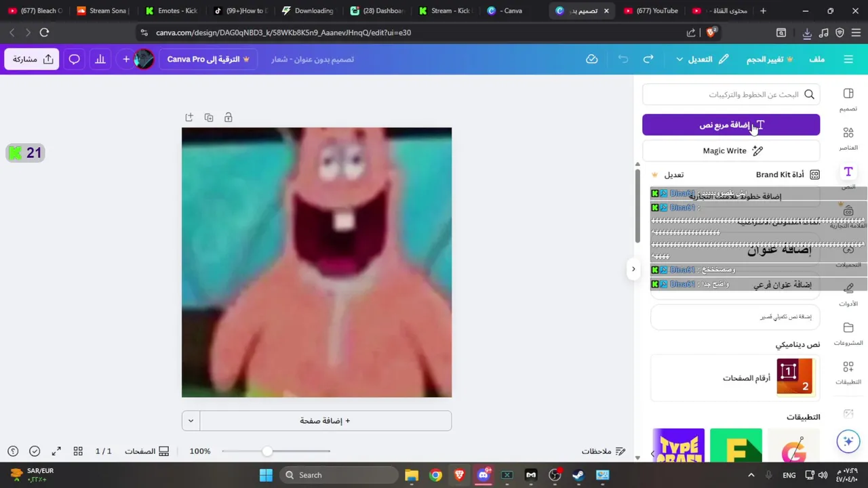
Task: Show hidden system tray icons chevron
Action: (x=751, y=475)
